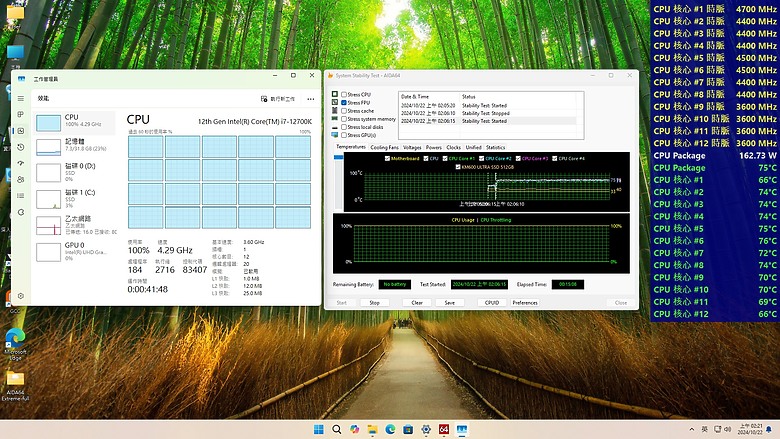The height and width of the screenshot is (439, 780).
Task: Open input method indicator in tray
Action: 704,430
